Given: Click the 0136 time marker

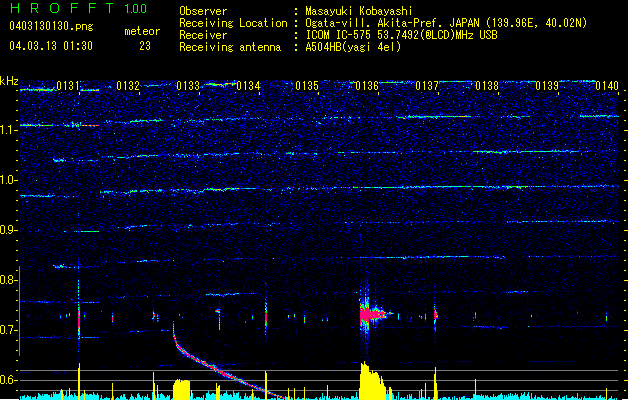Looking at the screenshot, I should (367, 86).
